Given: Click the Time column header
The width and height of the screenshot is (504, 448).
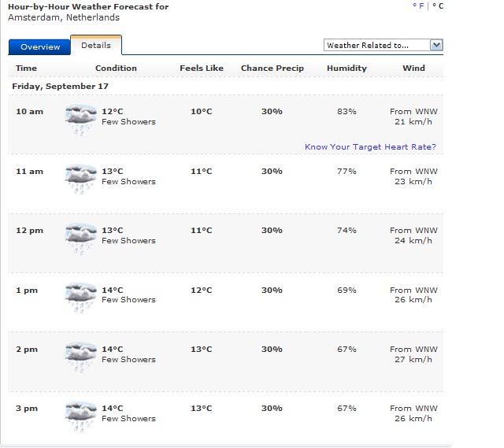Looking at the screenshot, I should [26, 68].
